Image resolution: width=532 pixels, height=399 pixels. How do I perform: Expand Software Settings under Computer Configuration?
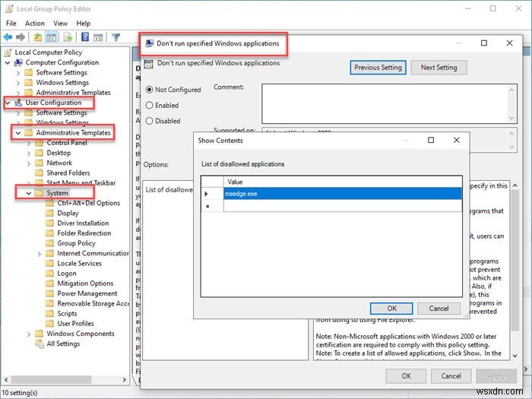(x=18, y=73)
